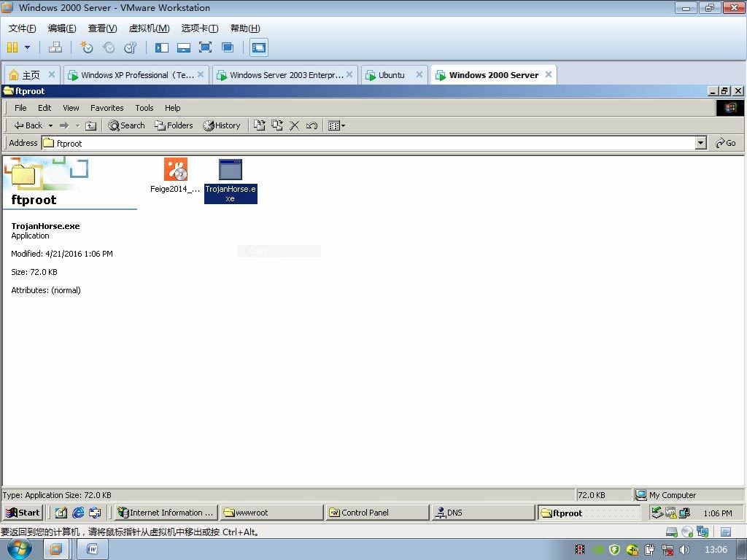Image resolution: width=747 pixels, height=560 pixels.
Task: Close the Windows XP Professional tab
Action: click(201, 74)
